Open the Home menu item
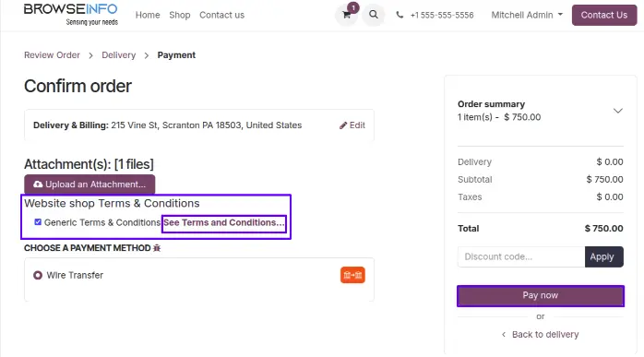644x357 pixels. [148, 15]
